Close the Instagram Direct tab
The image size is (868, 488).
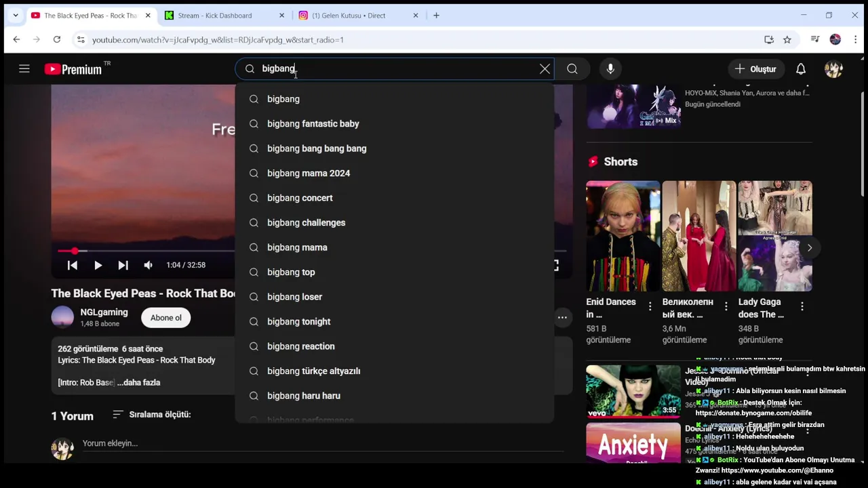(x=416, y=15)
